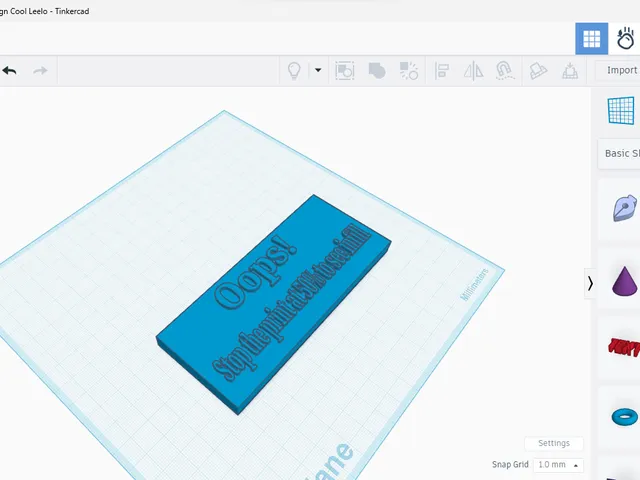Image resolution: width=640 pixels, height=480 pixels.
Task: Collapse the shapes panel with the chevron
Action: [x=590, y=283]
